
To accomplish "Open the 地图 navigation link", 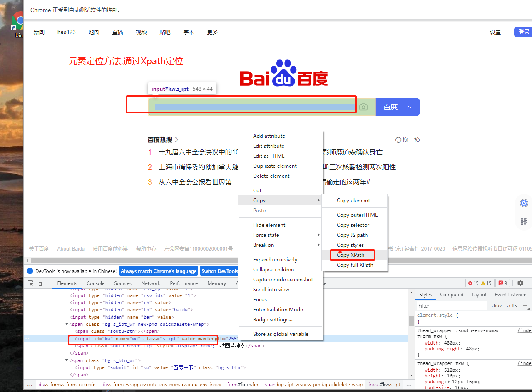I will [94, 32].
